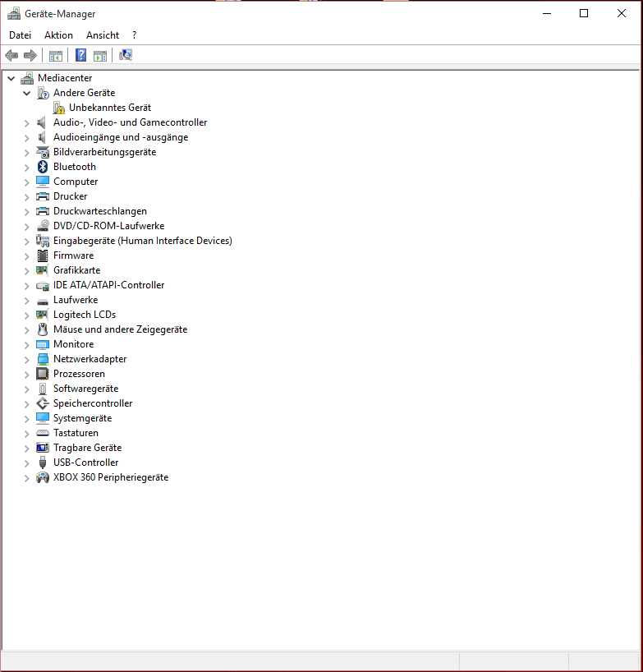The image size is (643, 672).
Task: Select the Grafikkarte label
Action: [76, 270]
